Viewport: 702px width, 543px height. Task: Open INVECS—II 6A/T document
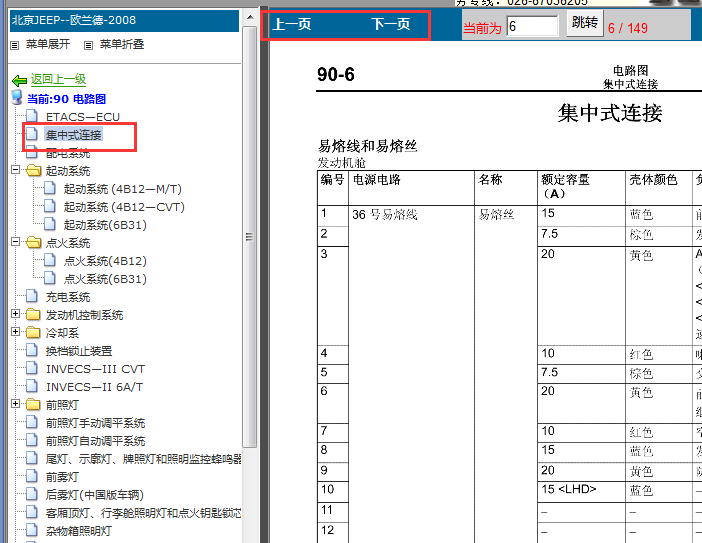point(94,387)
